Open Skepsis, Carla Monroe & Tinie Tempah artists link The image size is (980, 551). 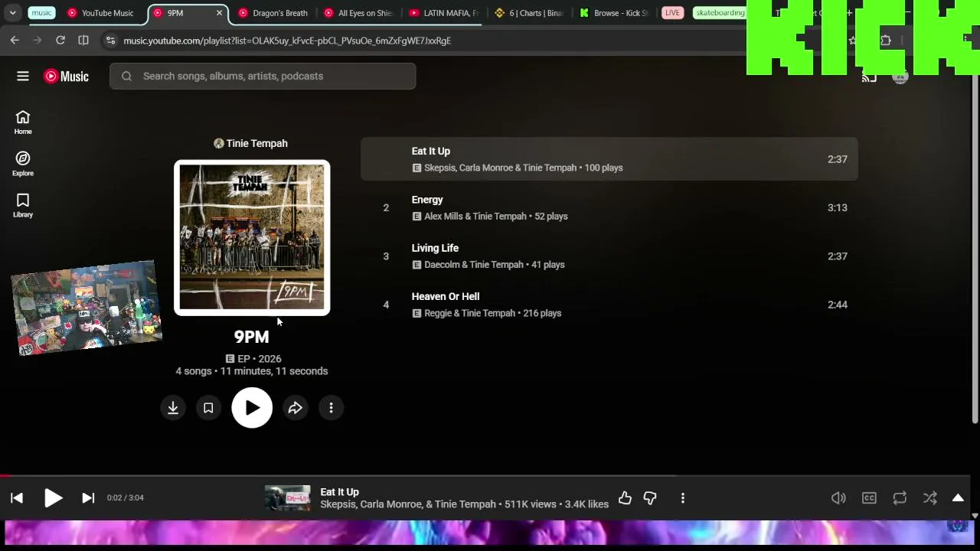pos(501,168)
